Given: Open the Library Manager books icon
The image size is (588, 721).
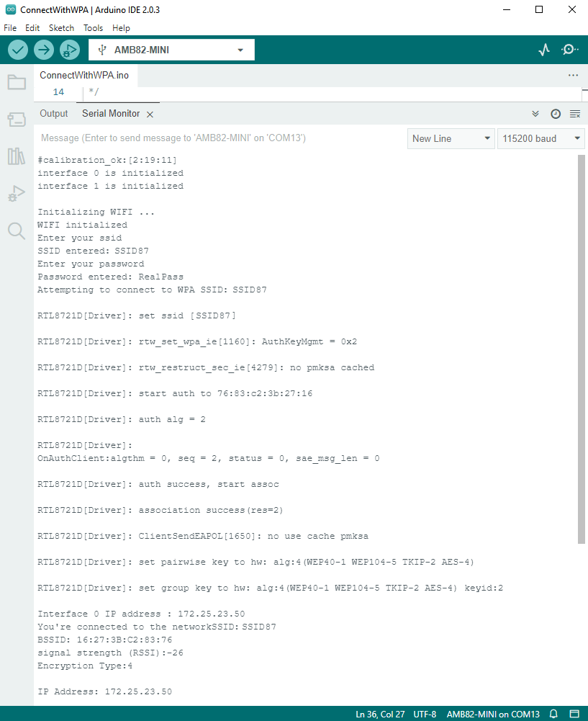Looking at the screenshot, I should pyautogui.click(x=17, y=156).
